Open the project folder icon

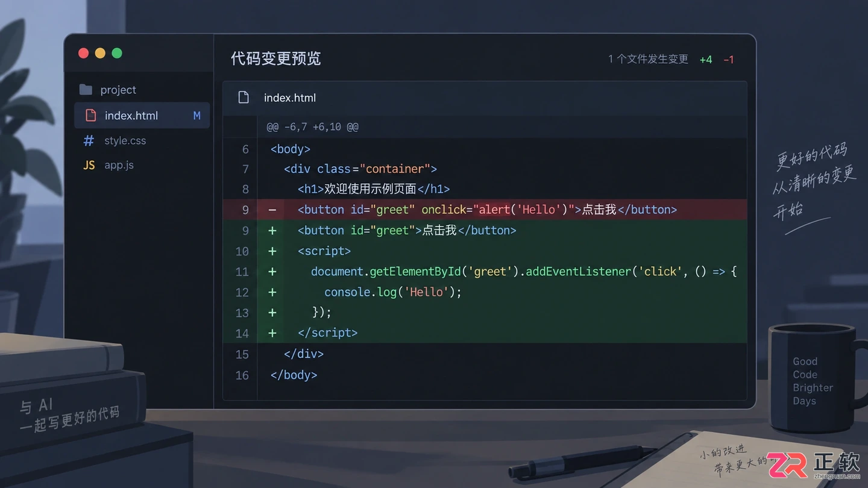tap(86, 90)
